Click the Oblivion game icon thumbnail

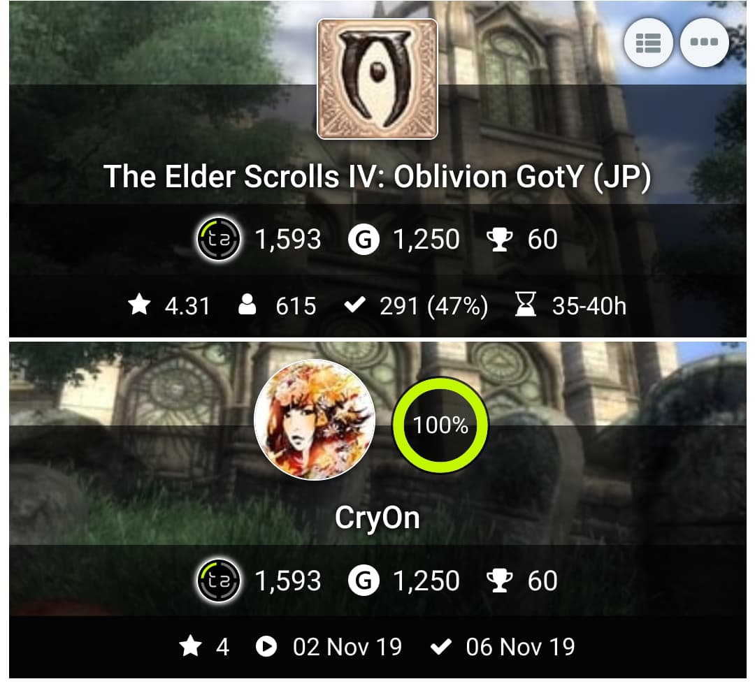[x=377, y=79]
